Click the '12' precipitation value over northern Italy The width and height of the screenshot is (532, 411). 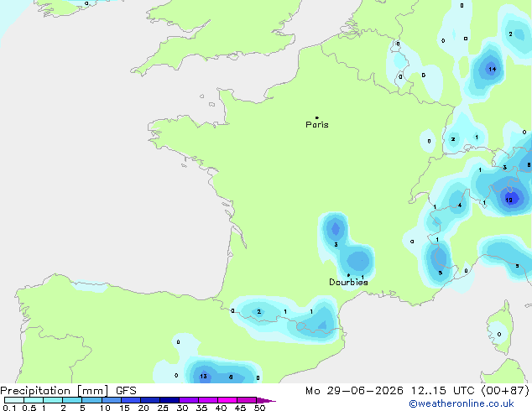(x=509, y=200)
